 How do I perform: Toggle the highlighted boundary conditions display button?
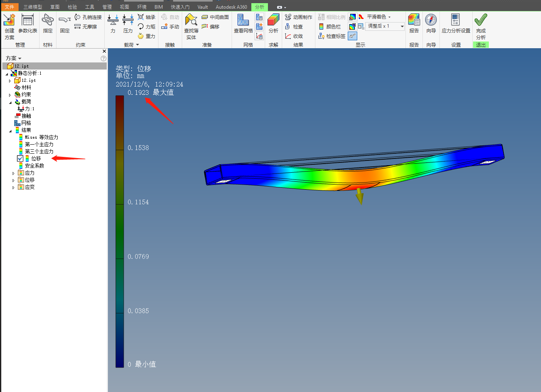pyautogui.click(x=352, y=36)
